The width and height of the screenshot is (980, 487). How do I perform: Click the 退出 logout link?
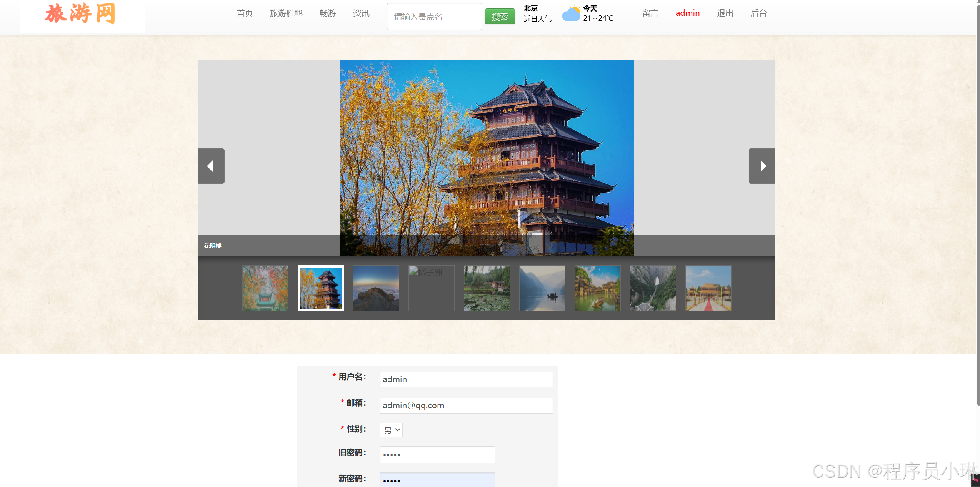tap(725, 13)
